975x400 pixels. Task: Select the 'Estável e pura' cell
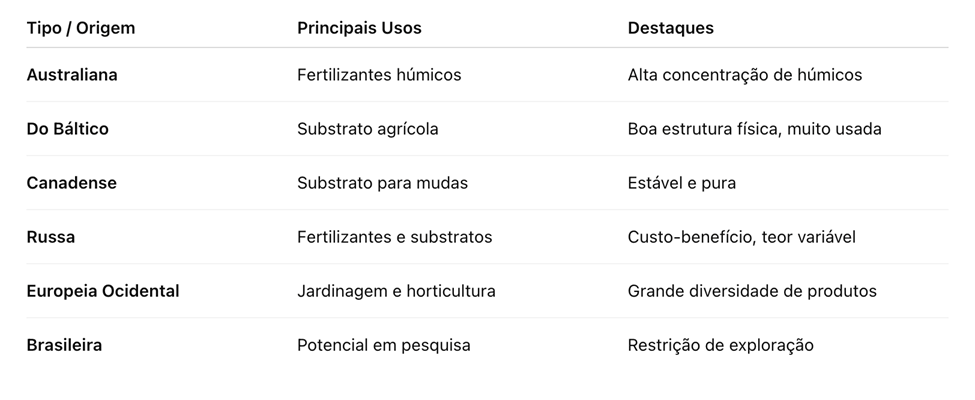pyautogui.click(x=681, y=183)
